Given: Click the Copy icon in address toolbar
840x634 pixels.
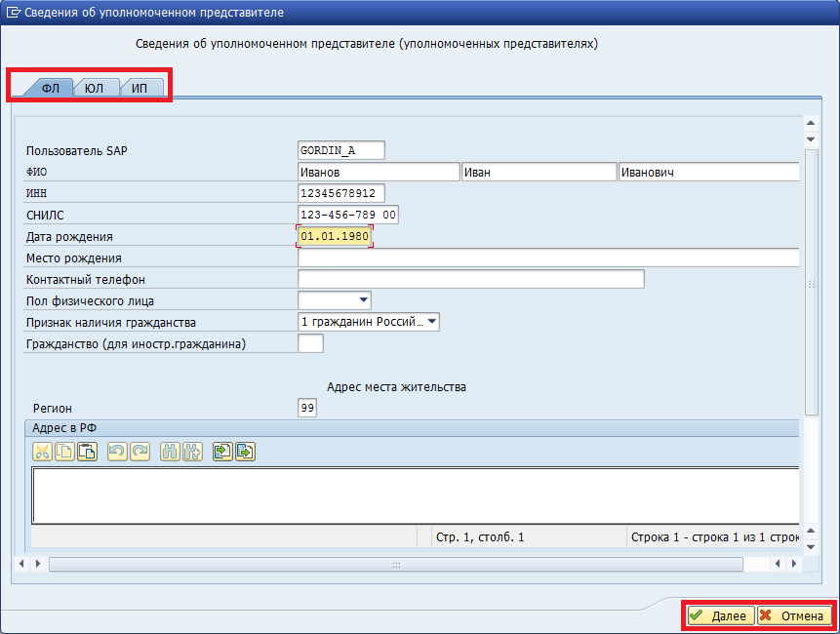Looking at the screenshot, I should pos(65,451).
